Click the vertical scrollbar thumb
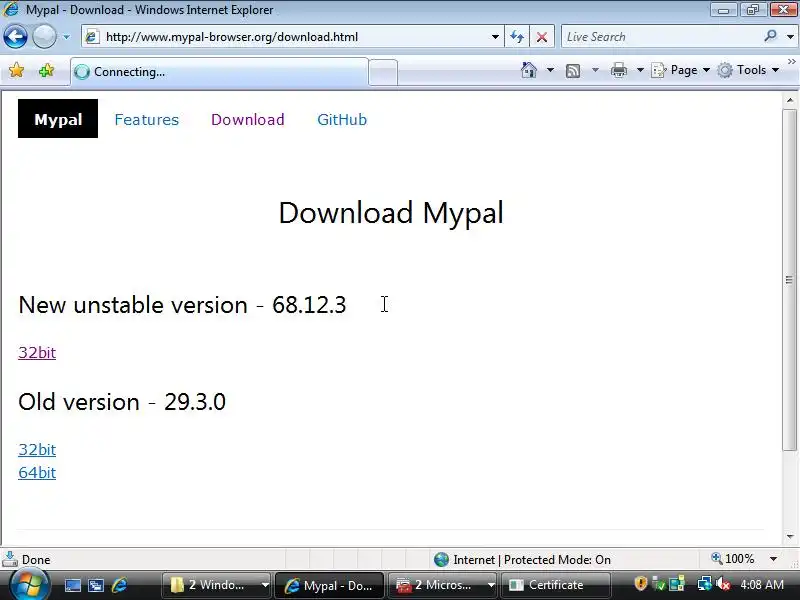Screen dimensions: 800x600 pyautogui.click(x=790, y=280)
